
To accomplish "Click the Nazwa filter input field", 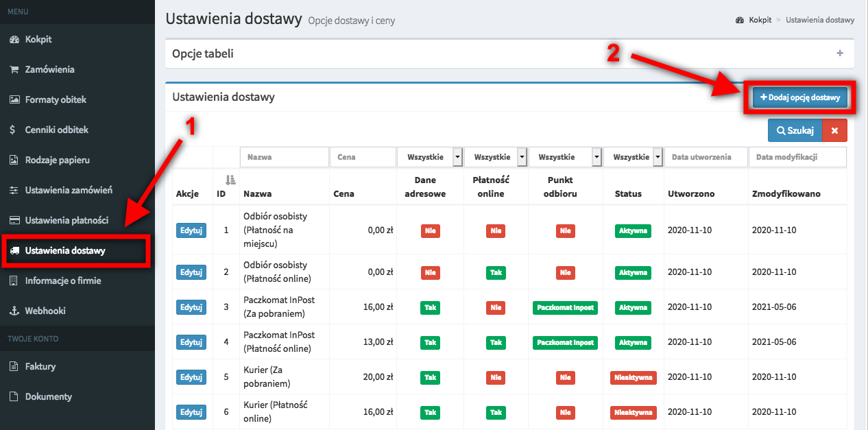I will pyautogui.click(x=285, y=157).
